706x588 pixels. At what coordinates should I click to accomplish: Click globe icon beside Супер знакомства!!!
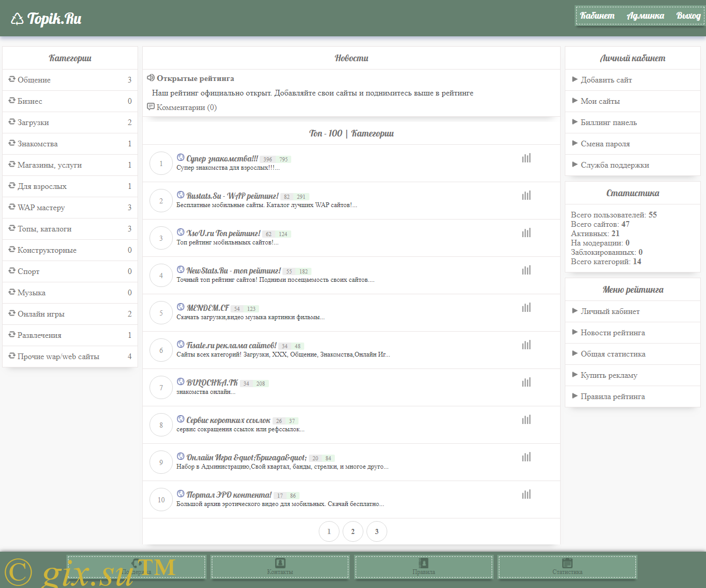tap(181, 157)
